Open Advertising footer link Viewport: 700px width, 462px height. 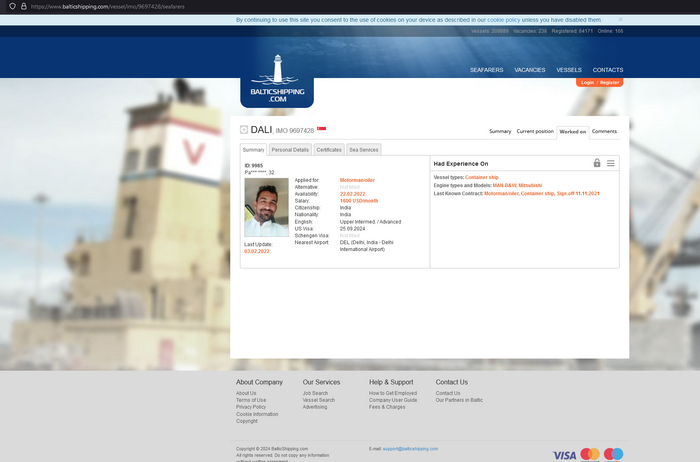coord(315,407)
